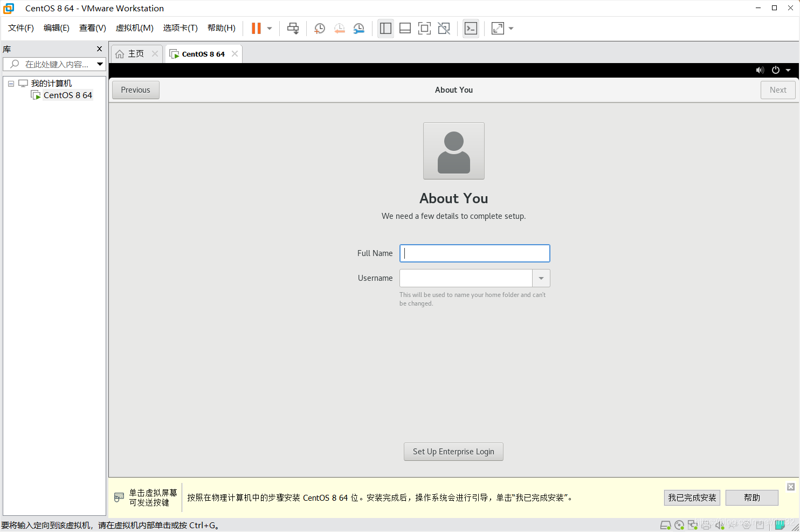Close the CentOS 8 64 tab

235,54
